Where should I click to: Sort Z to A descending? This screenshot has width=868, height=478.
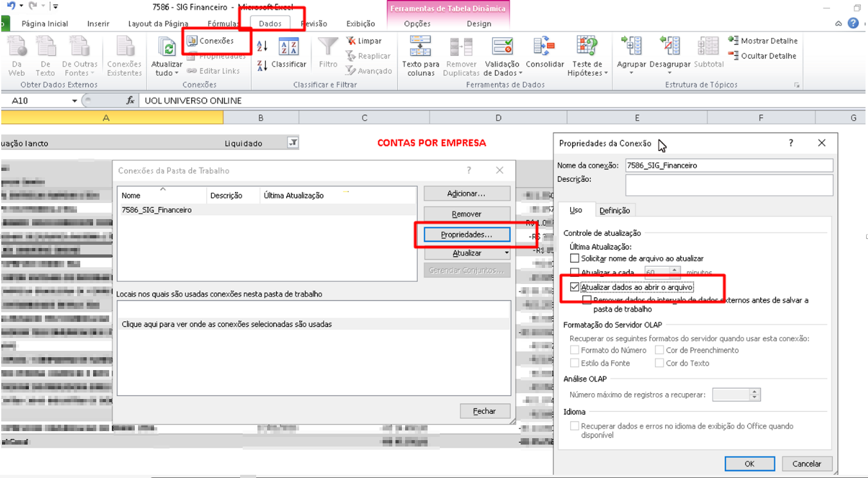[262, 65]
